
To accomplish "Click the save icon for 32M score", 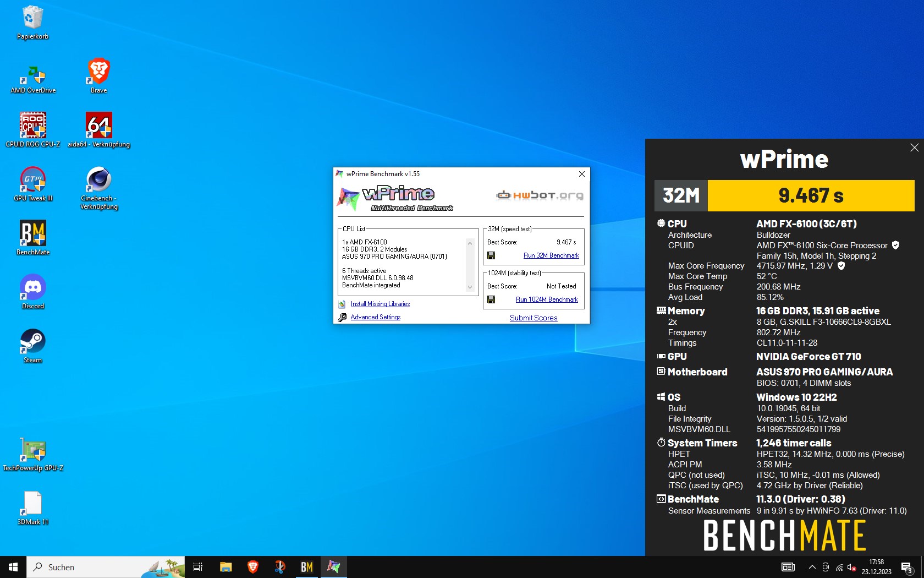I will [x=491, y=255].
